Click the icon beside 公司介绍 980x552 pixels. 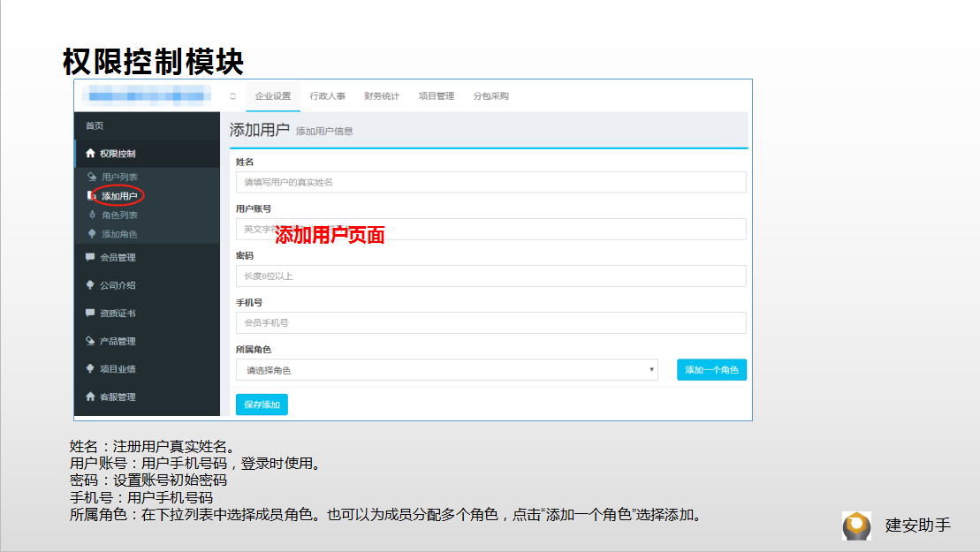pos(90,284)
